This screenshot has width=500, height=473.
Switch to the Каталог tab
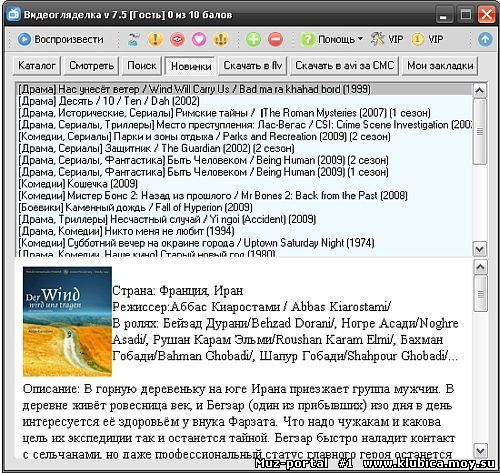click(x=37, y=65)
